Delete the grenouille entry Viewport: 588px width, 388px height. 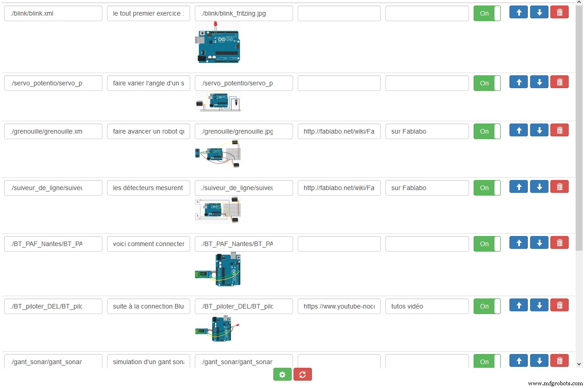point(559,130)
